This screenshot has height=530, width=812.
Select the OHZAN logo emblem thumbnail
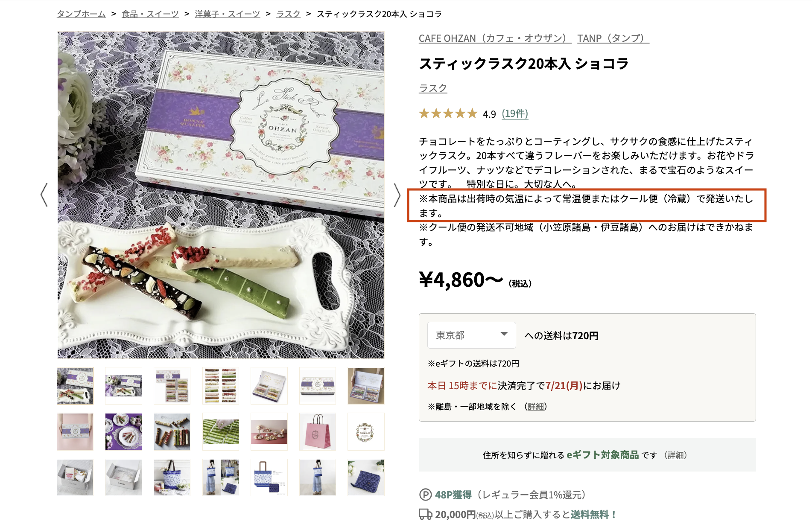click(x=366, y=431)
